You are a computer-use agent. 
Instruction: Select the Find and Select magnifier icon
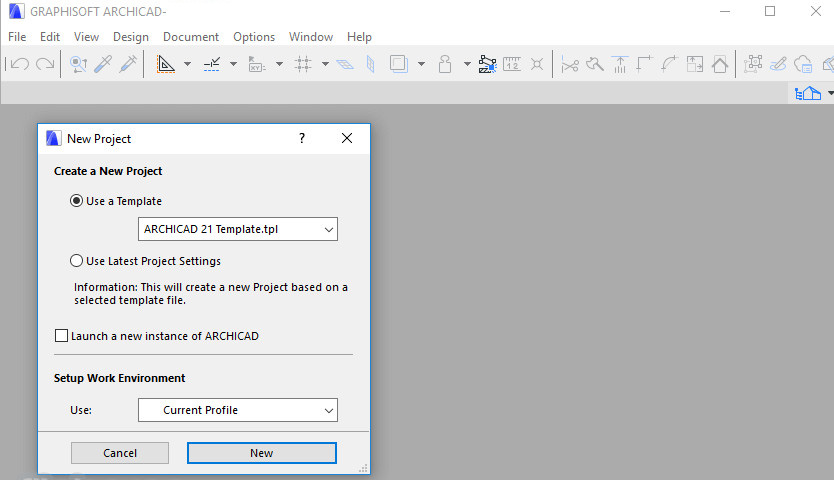pos(79,64)
